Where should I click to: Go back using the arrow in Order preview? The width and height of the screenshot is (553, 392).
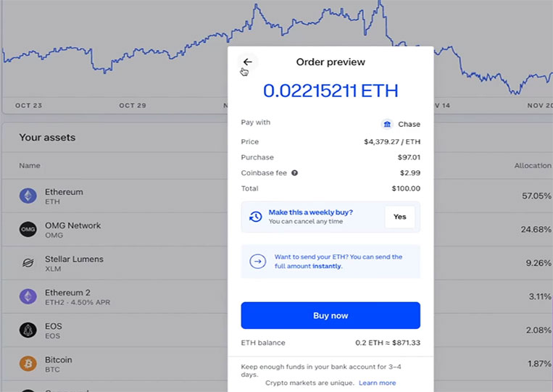pos(248,62)
